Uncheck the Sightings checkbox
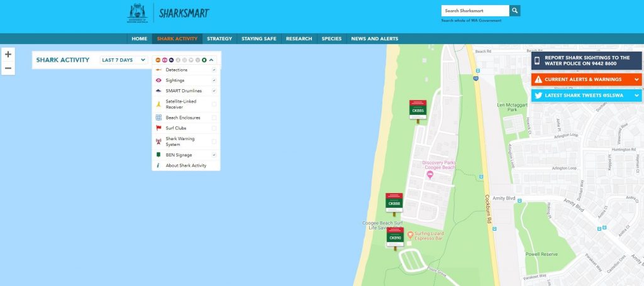Screen dimensions: 644x286 [x=214, y=80]
